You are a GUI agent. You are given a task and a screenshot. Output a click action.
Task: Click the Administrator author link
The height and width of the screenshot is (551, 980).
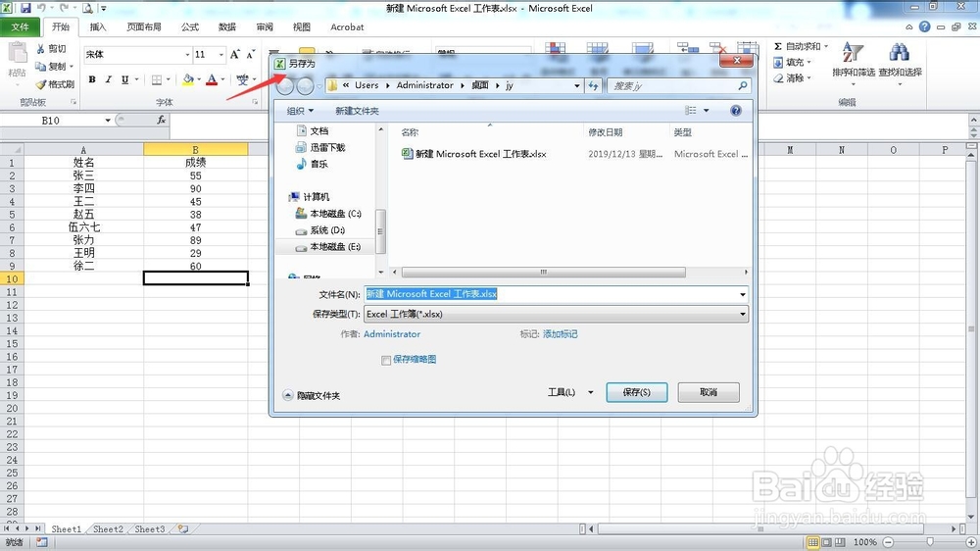coord(392,334)
